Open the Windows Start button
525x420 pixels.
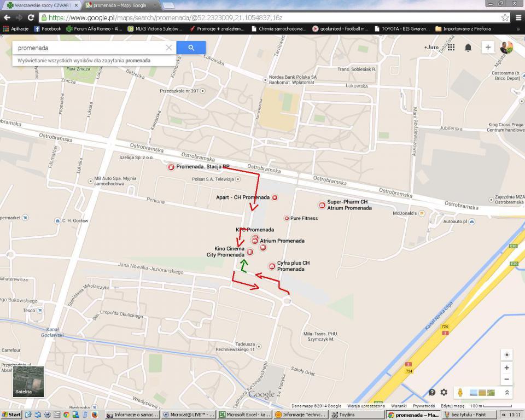pos(11,415)
